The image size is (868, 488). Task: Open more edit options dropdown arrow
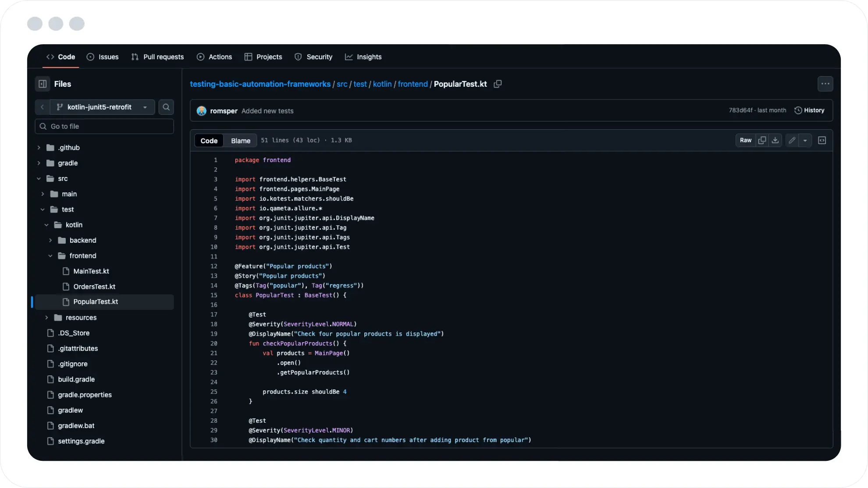tap(805, 140)
